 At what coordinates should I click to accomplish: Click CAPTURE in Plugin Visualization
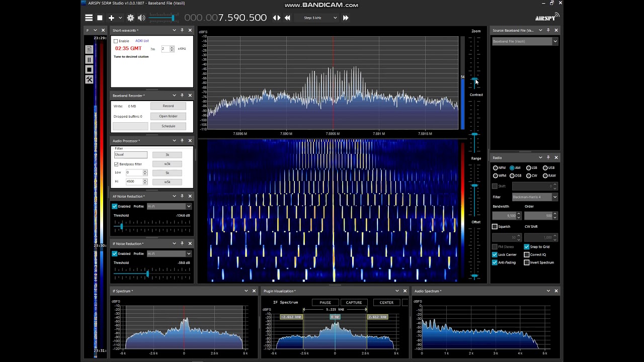(x=354, y=303)
